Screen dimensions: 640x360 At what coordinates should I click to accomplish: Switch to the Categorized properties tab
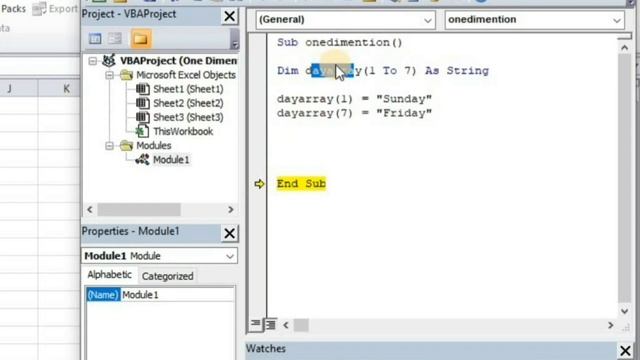coord(167,276)
